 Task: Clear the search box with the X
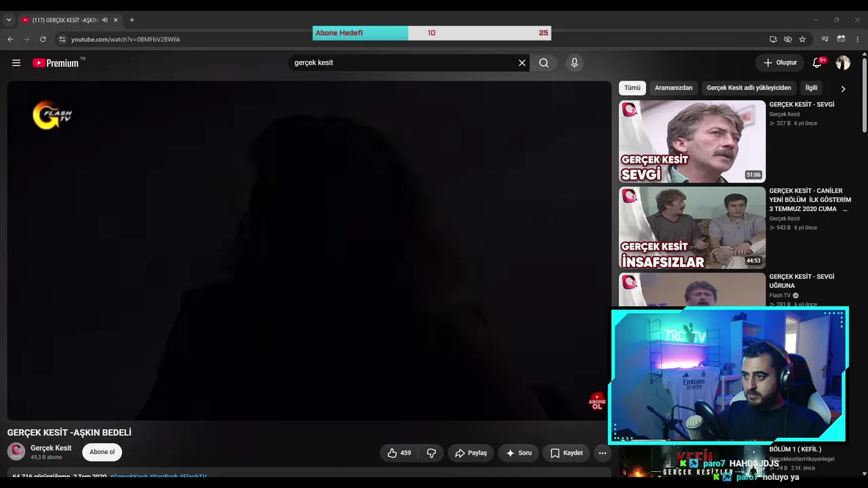[522, 63]
